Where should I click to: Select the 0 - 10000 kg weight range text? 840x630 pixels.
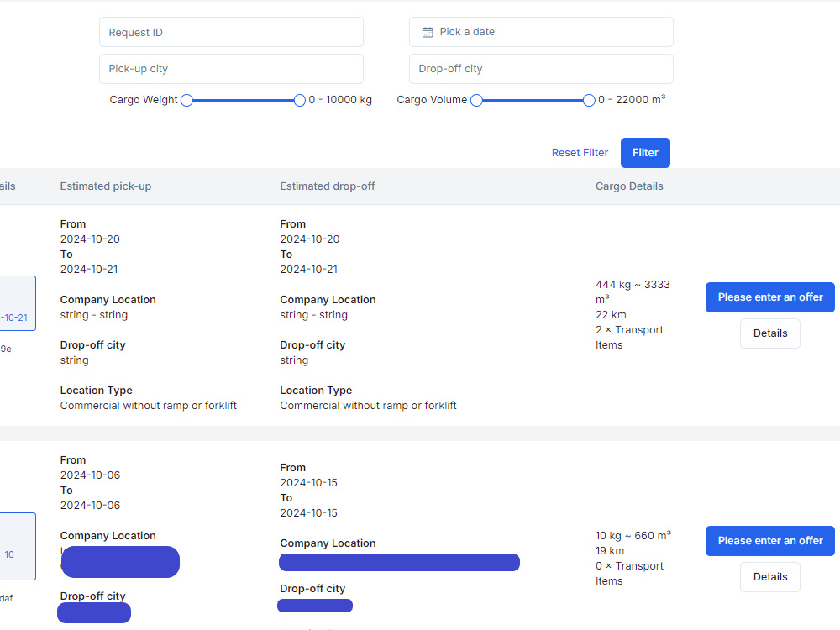point(340,100)
